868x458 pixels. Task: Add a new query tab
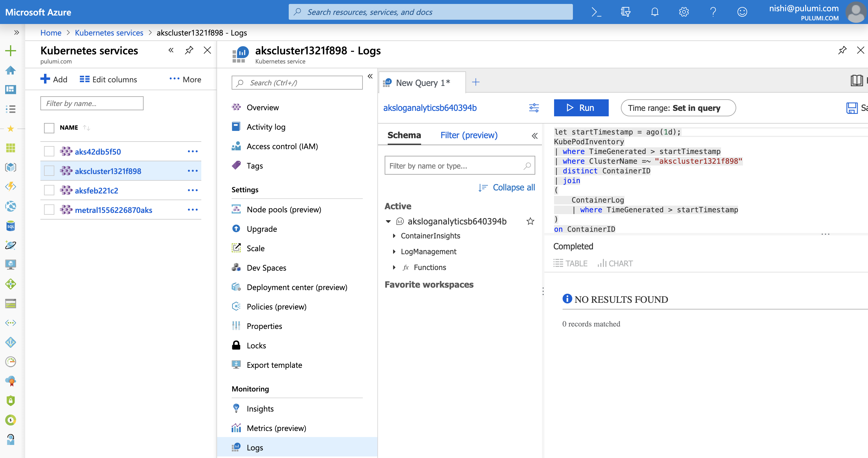tap(475, 82)
